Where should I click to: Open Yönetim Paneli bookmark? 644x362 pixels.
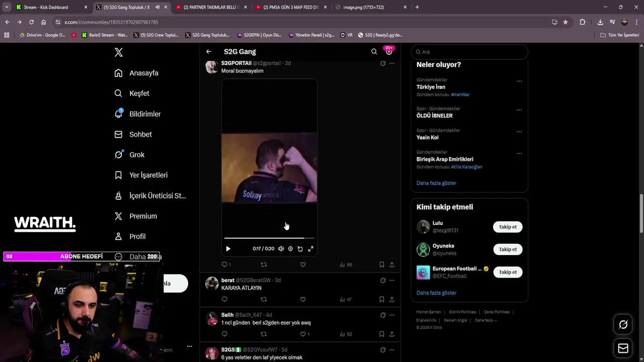[x=311, y=35]
